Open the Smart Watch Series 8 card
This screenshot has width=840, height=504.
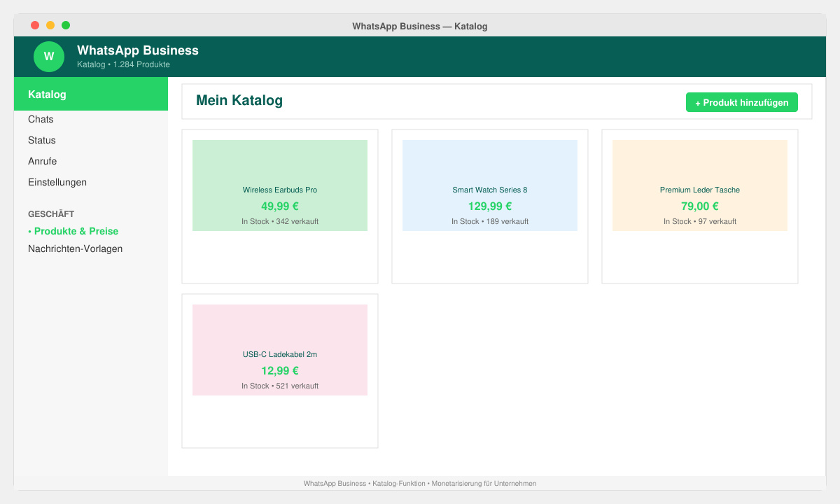pos(490,206)
